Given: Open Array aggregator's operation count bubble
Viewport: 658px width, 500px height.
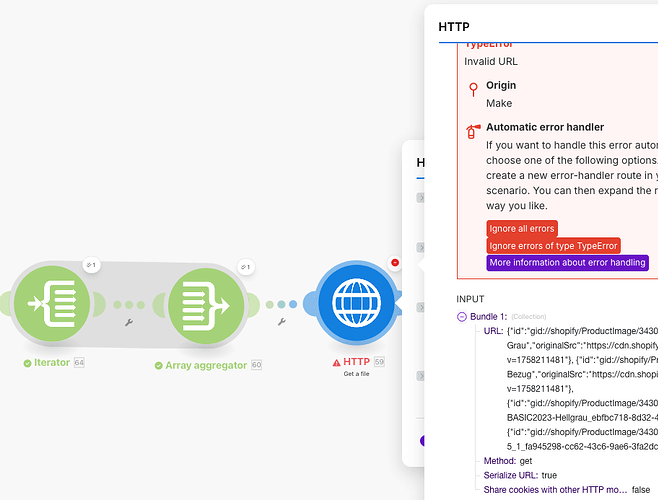Looking at the screenshot, I should [x=245, y=267].
